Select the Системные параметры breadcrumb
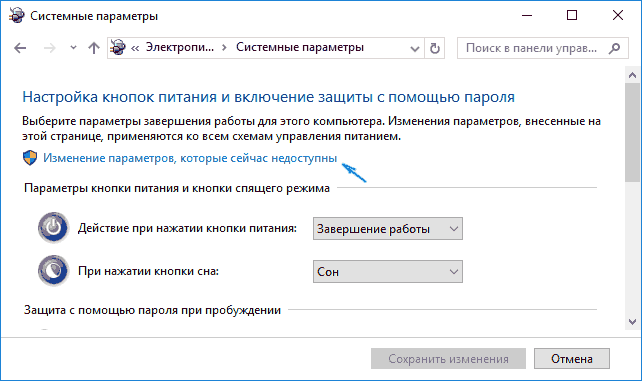 coord(300,47)
